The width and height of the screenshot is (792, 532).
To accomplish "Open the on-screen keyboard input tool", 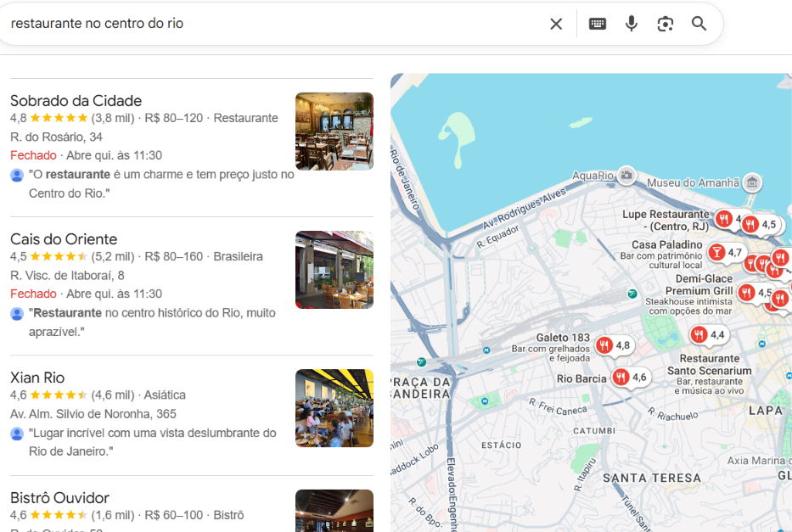I will [x=598, y=24].
